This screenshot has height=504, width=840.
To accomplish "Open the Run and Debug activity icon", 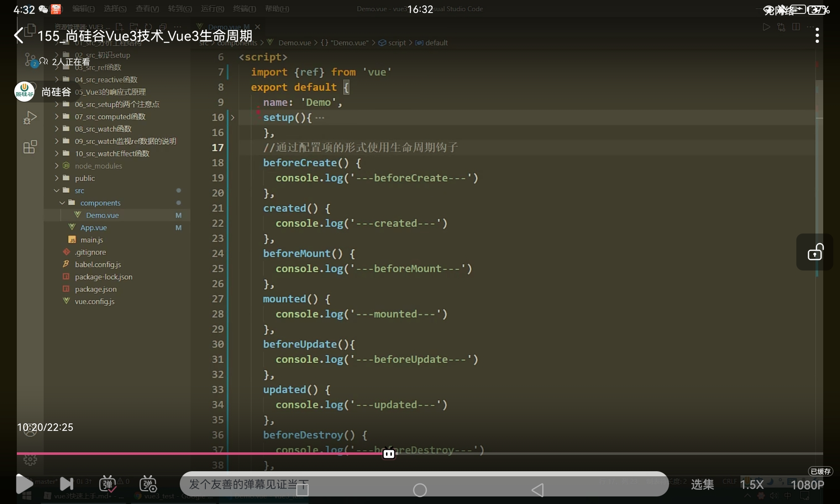I will click(x=30, y=118).
